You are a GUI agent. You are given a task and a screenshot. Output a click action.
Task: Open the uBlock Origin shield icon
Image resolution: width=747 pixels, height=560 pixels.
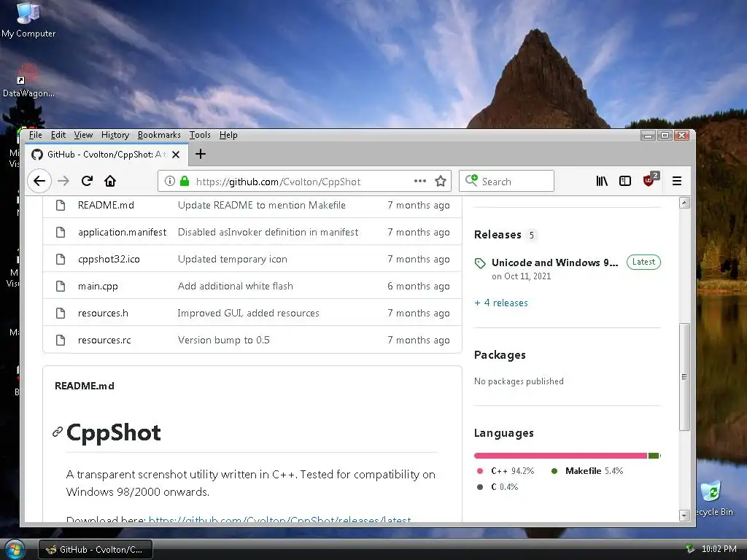[650, 180]
